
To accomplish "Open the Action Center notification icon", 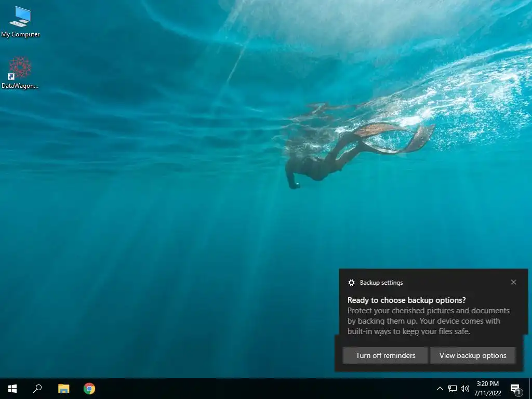I will click(x=515, y=389).
